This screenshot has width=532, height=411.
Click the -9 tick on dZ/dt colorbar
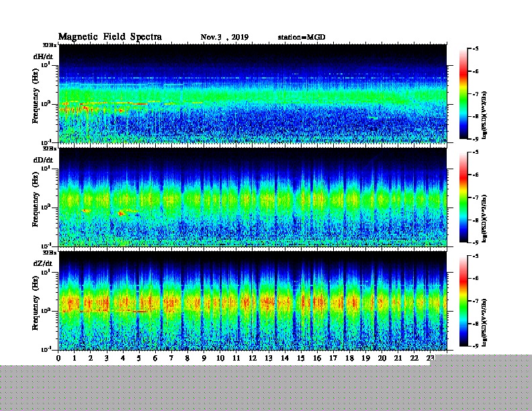click(x=476, y=346)
